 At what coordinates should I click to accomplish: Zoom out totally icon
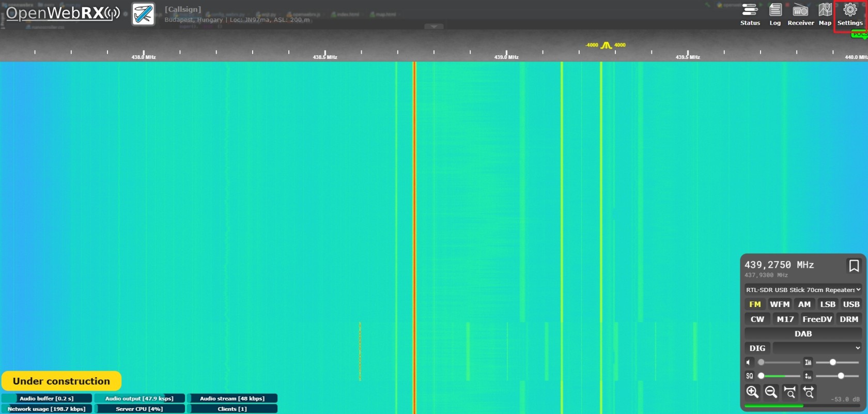809,392
